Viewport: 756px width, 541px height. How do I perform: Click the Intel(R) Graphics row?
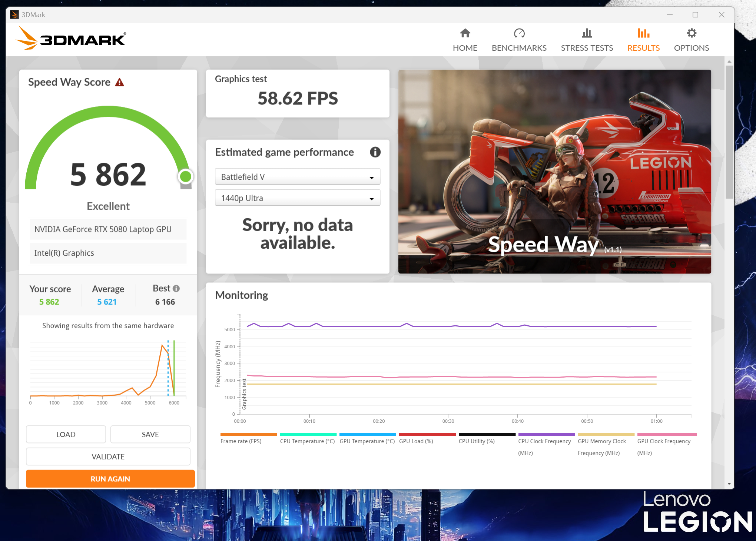coord(108,253)
